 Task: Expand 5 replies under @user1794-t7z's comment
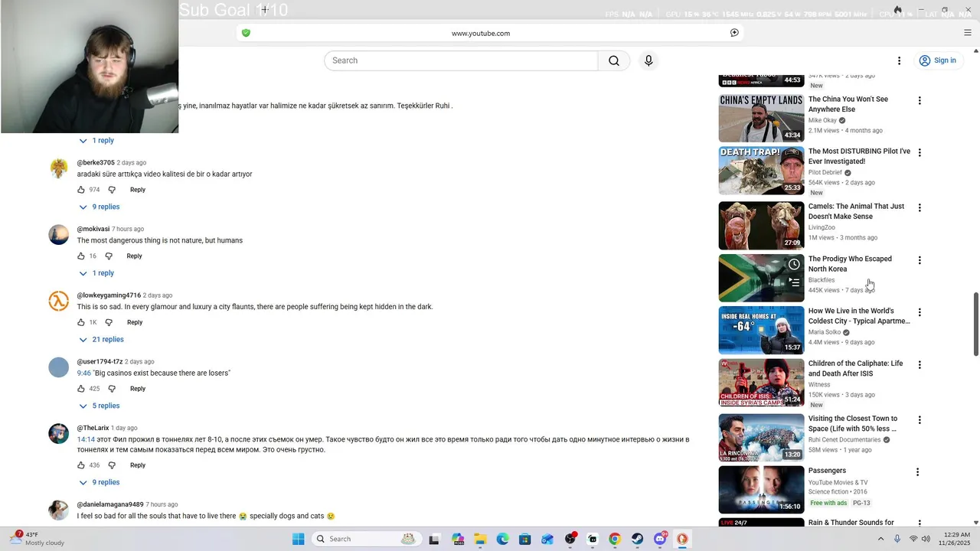pos(100,406)
